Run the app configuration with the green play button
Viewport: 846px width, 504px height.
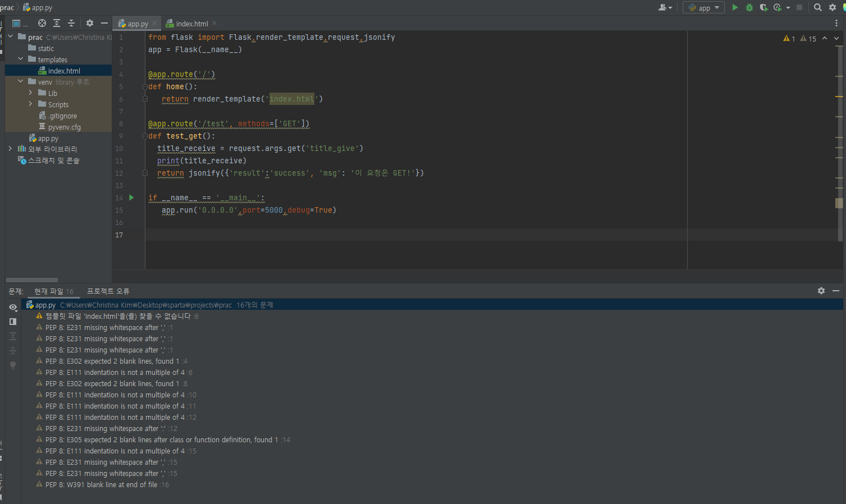(x=735, y=7)
